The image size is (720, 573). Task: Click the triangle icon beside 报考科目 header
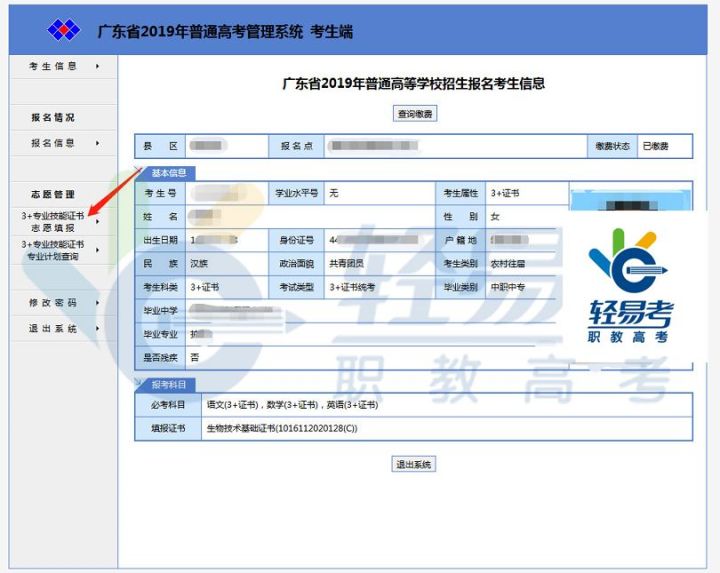[141, 384]
